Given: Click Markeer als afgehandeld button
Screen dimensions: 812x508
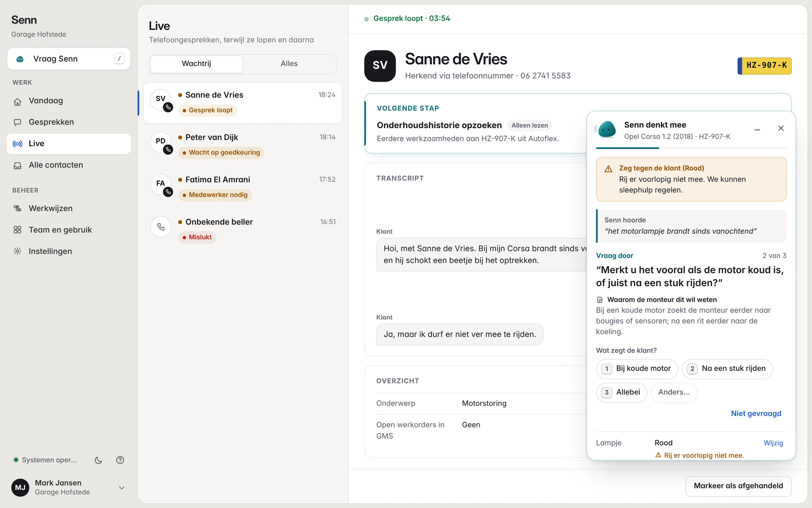Looking at the screenshot, I should pyautogui.click(x=738, y=486).
